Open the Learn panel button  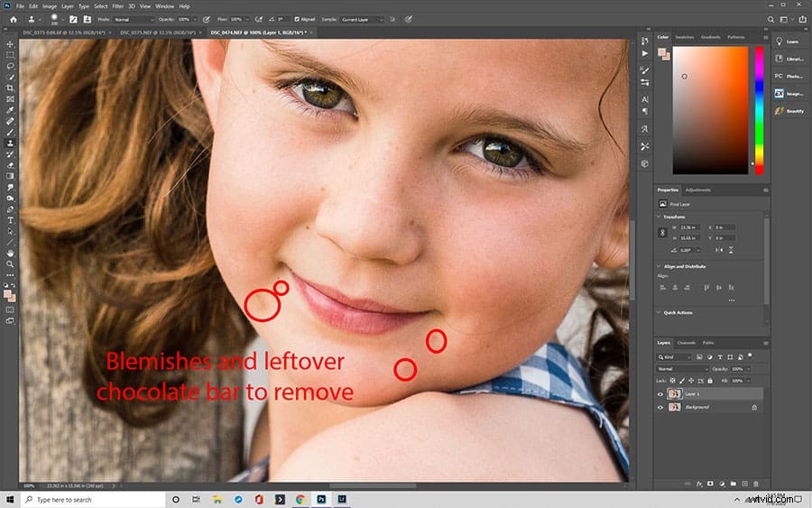click(x=789, y=42)
